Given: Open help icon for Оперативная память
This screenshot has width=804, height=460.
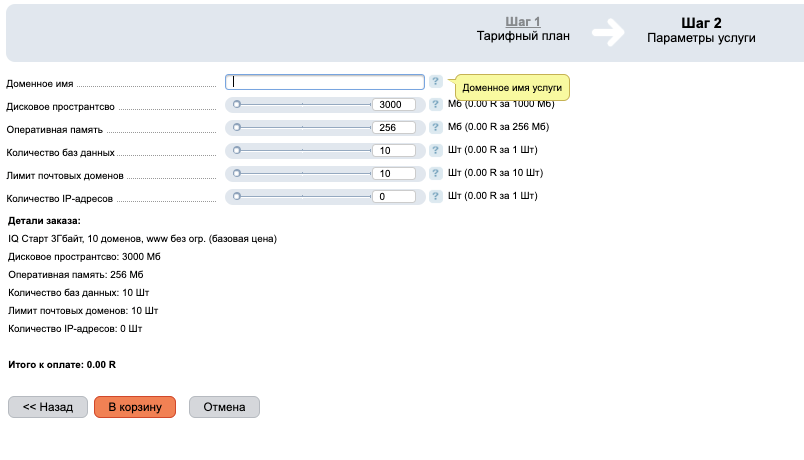Looking at the screenshot, I should click(x=436, y=127).
